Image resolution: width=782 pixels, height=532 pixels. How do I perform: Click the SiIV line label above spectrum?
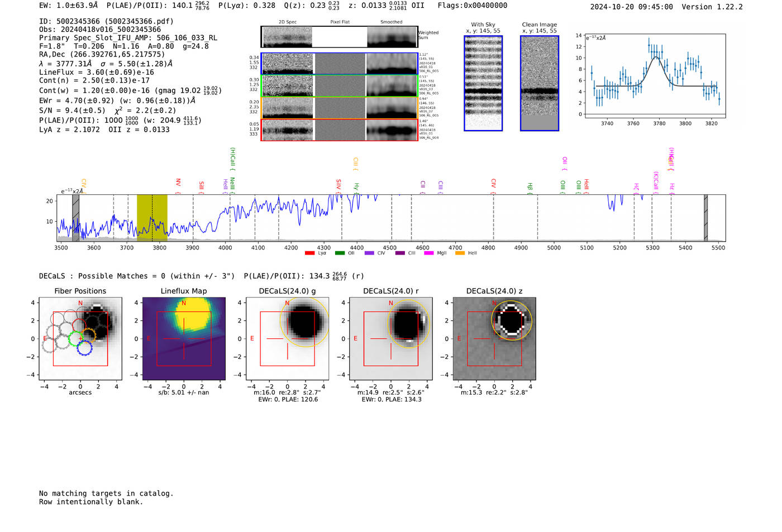tap(338, 186)
